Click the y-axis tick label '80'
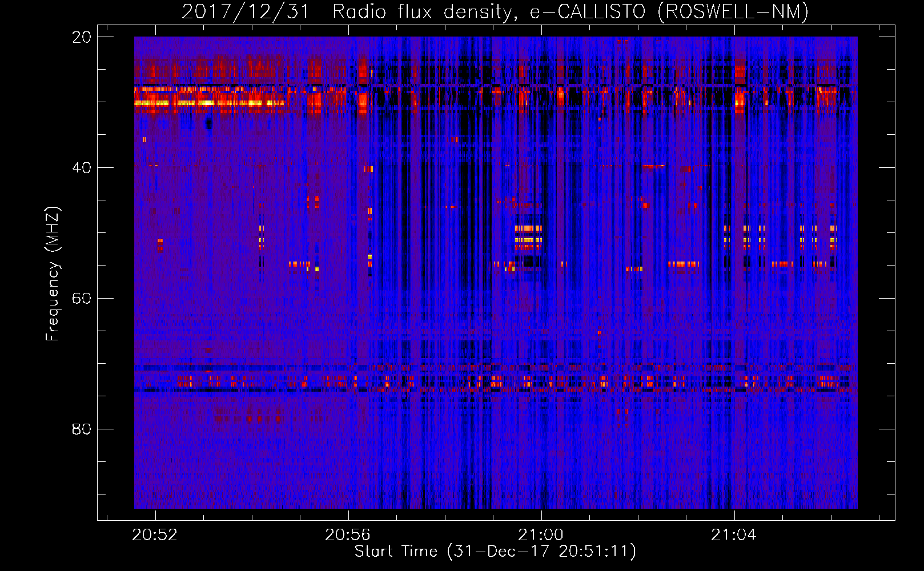 pos(82,429)
